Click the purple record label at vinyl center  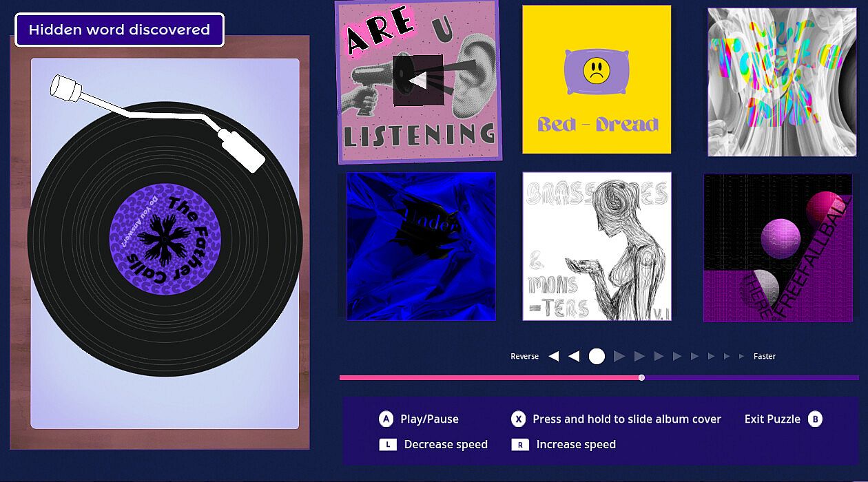point(165,240)
